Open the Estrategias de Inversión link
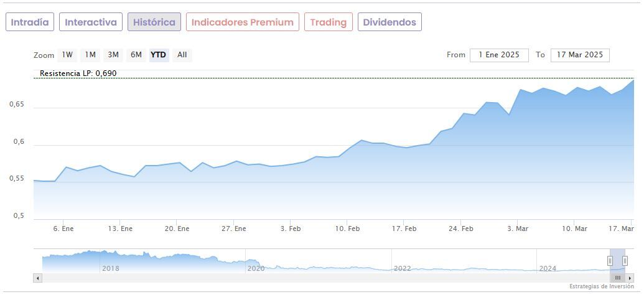Viewport: 644px width, 297px height. (x=601, y=286)
